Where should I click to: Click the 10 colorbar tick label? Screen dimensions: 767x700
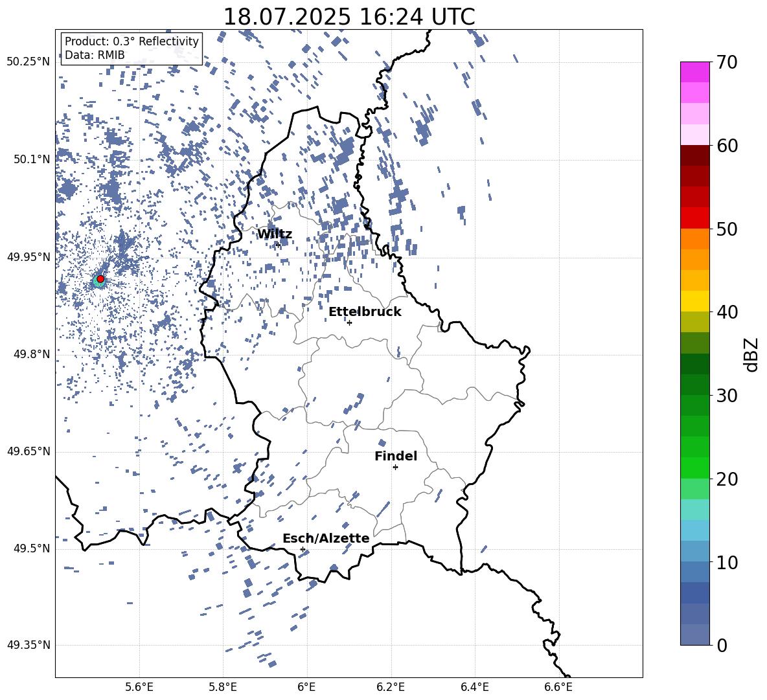(726, 562)
